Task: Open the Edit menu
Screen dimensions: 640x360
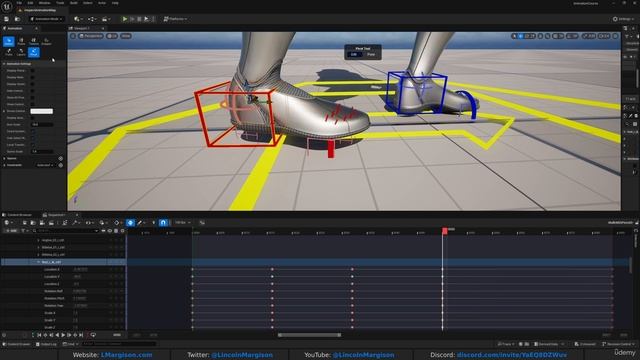Action: [x=30, y=3]
